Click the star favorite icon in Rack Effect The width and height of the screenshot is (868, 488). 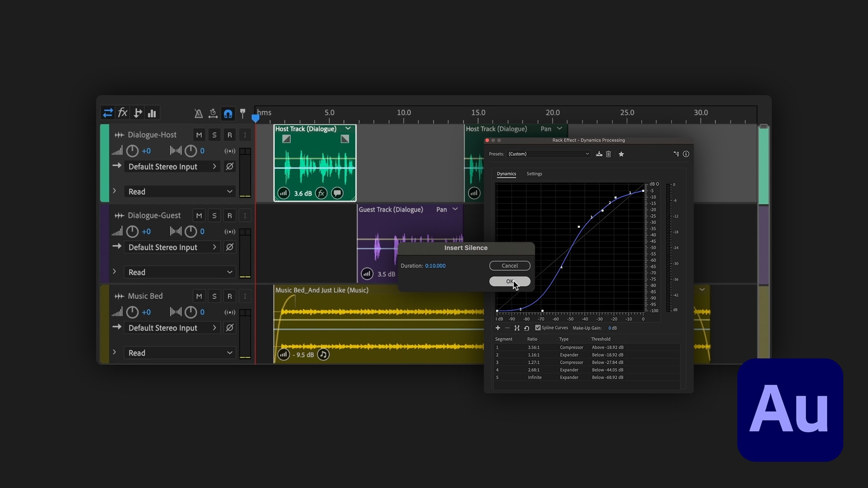[621, 154]
